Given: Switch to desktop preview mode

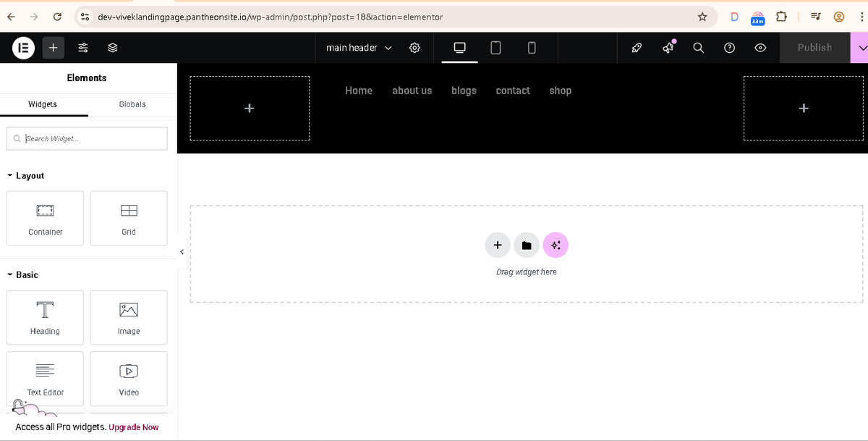Looking at the screenshot, I should [x=459, y=48].
